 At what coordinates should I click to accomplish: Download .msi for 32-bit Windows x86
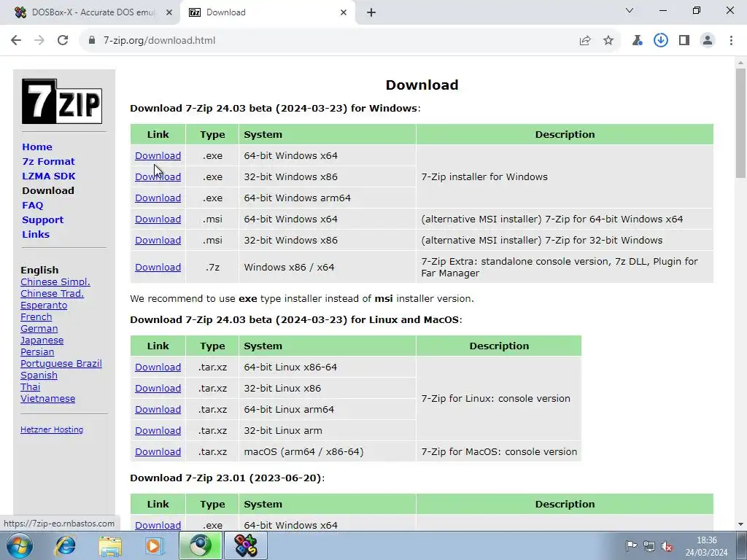[158, 241]
